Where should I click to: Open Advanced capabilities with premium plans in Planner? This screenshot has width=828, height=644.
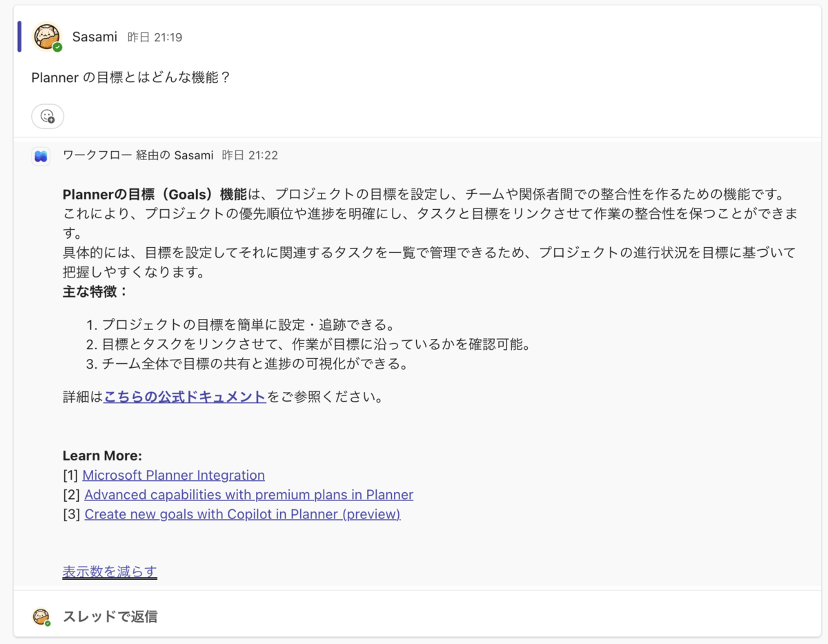[248, 494]
